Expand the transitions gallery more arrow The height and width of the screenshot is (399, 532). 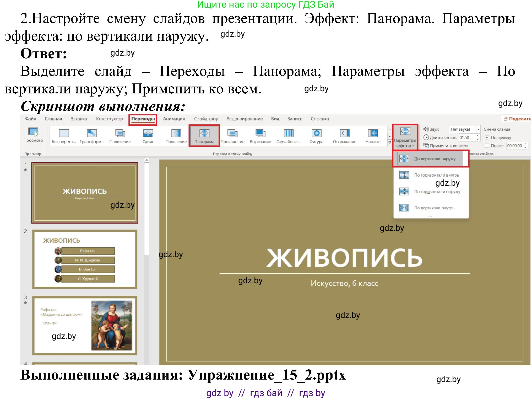click(x=389, y=142)
